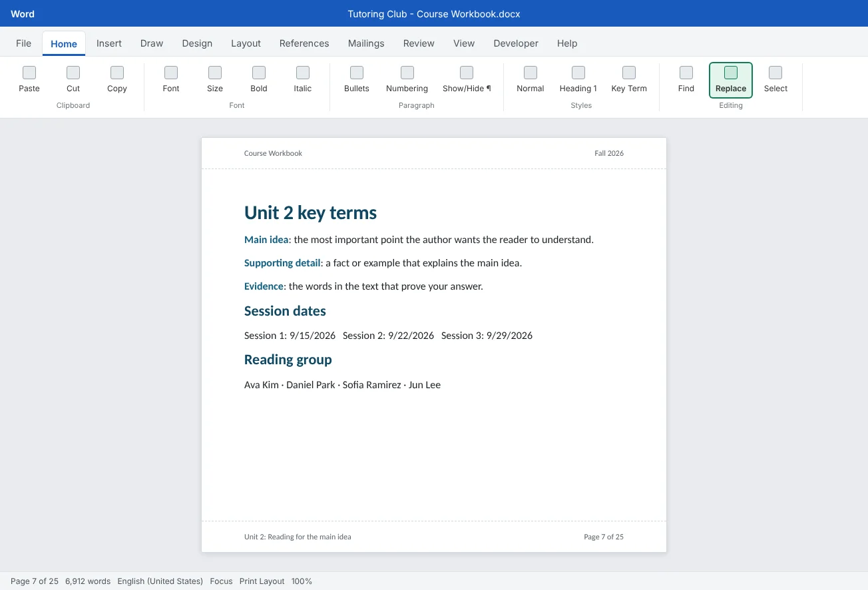Apply Italic formatting
Viewport: 868px width, 590px height.
(x=303, y=80)
